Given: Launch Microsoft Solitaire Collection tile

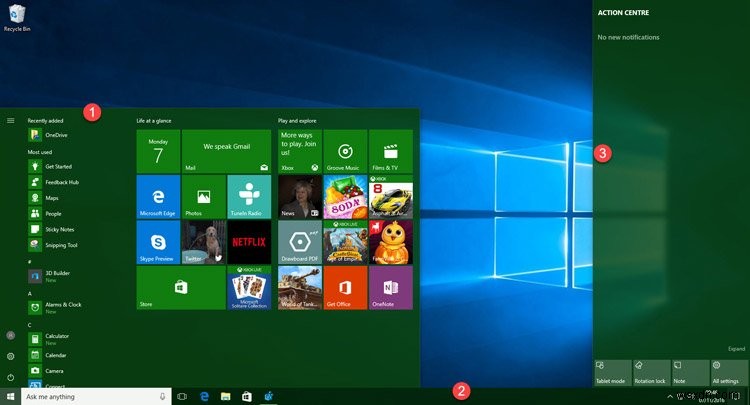Looking at the screenshot, I should point(249,287).
